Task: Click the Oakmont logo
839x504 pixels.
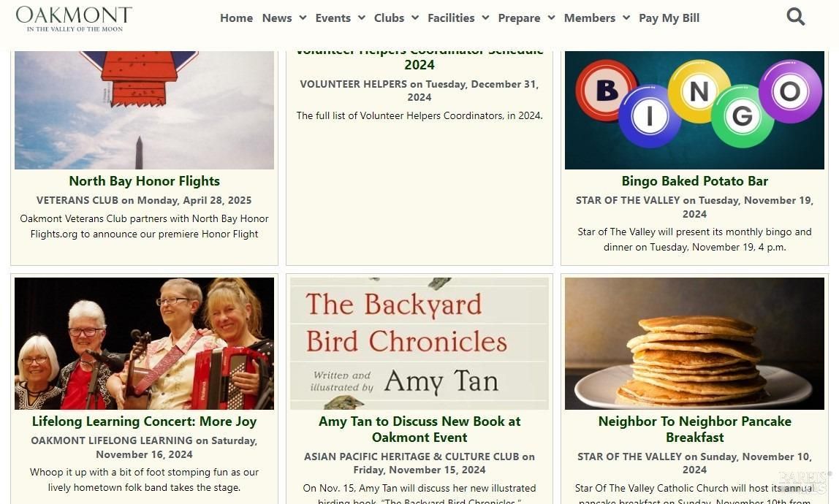Action: (74, 18)
